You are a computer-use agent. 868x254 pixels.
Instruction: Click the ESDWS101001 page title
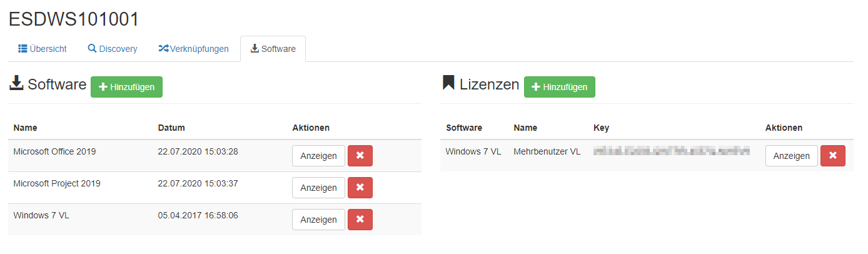click(x=74, y=19)
